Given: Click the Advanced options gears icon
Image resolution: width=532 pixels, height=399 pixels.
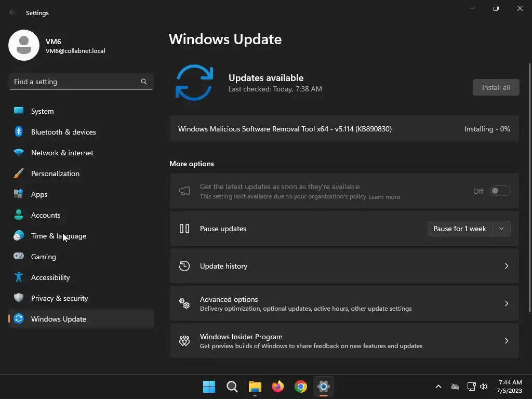Looking at the screenshot, I should click(x=184, y=303).
